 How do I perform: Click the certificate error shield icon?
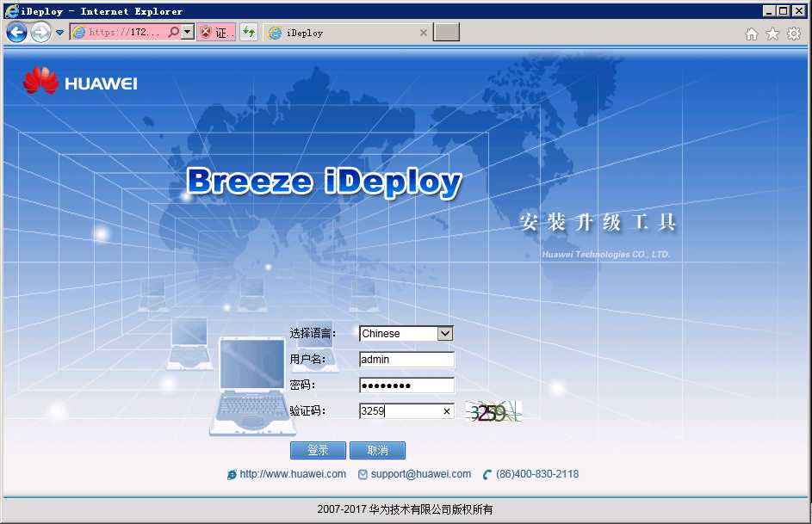[206, 33]
